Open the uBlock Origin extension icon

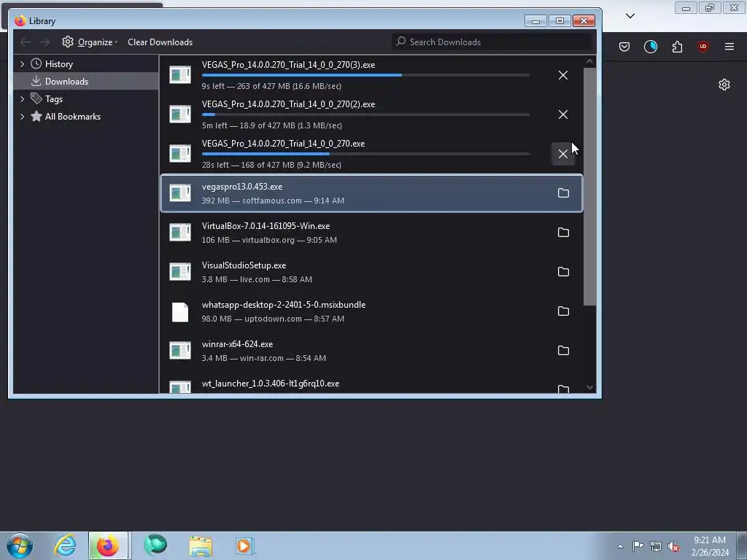703,46
